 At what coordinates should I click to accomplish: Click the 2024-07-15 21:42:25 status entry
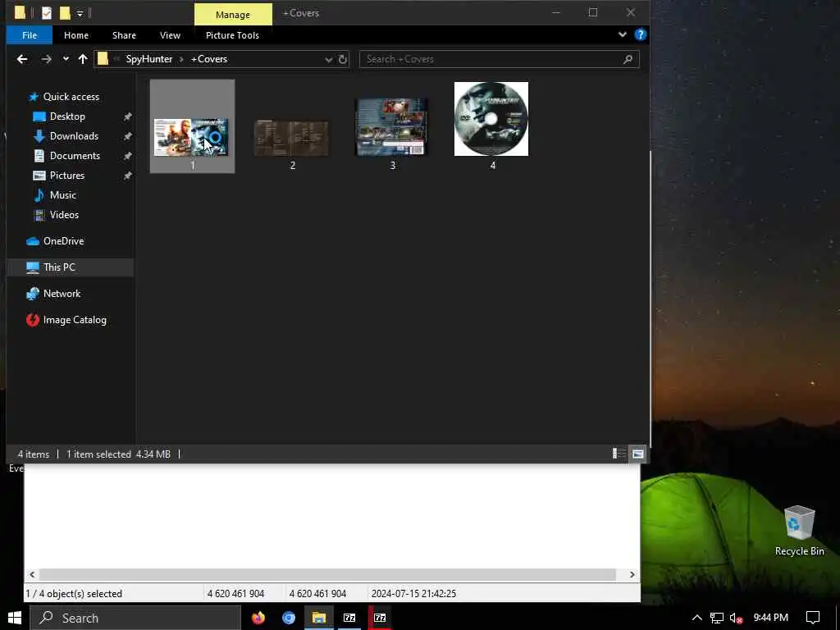(413, 594)
